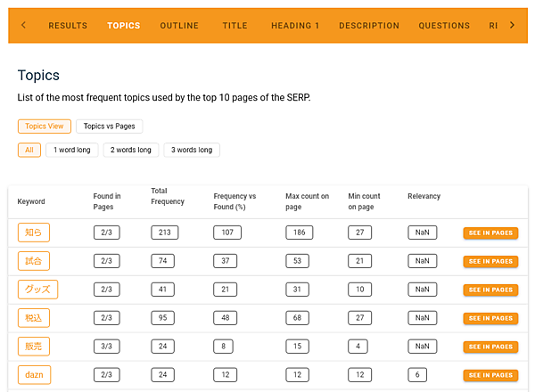Enable the Topics View toggle
The height and width of the screenshot is (392, 535).
[44, 127]
